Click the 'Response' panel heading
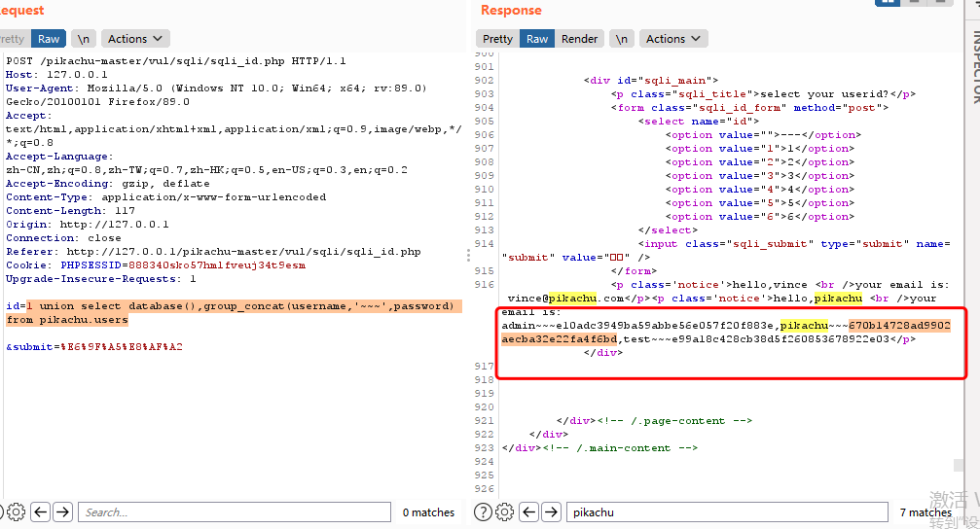Image resolution: width=980 pixels, height=529 pixels. [511, 10]
